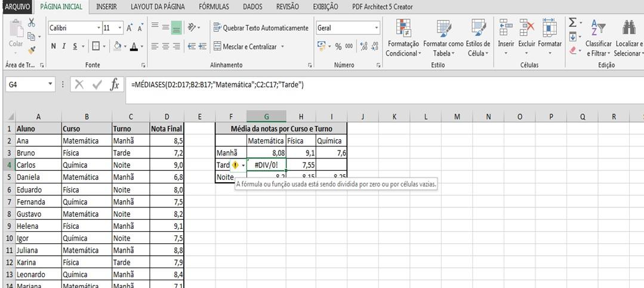Viewport: 644px width, 288px height.
Task: Apply thousands separator 000 format
Action: tap(349, 47)
